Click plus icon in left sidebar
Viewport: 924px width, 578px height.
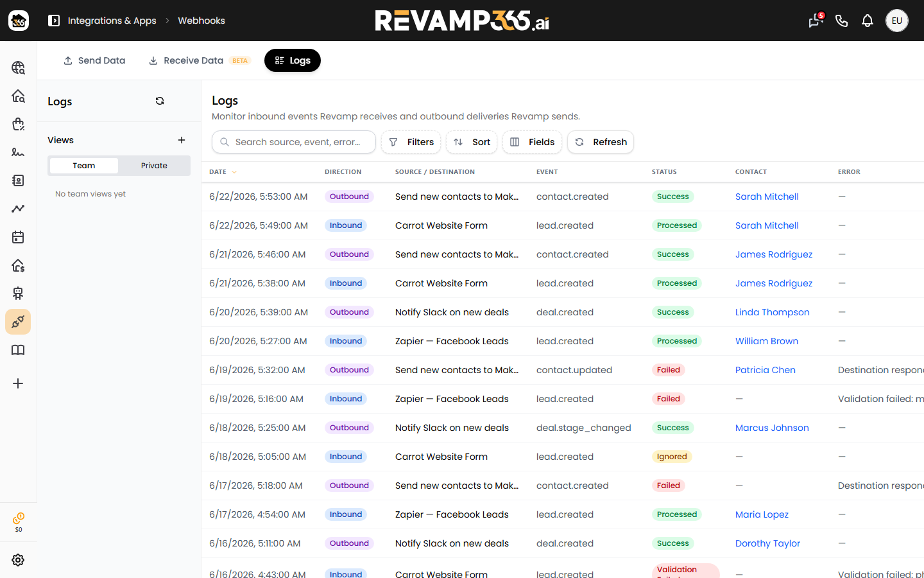coord(18,383)
